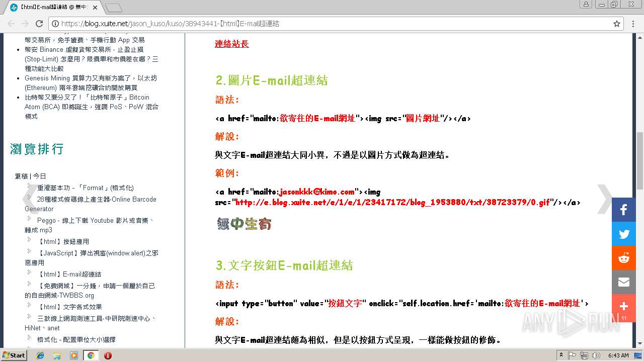View site information icon in address bar
The width and height of the screenshot is (644, 362).
point(55,24)
